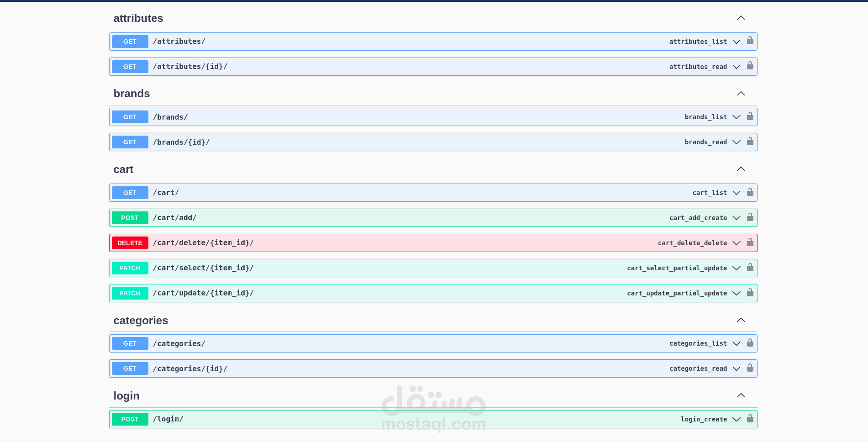This screenshot has height=442, width=868.
Task: Open the /brands/ path link
Action: pyautogui.click(x=170, y=117)
